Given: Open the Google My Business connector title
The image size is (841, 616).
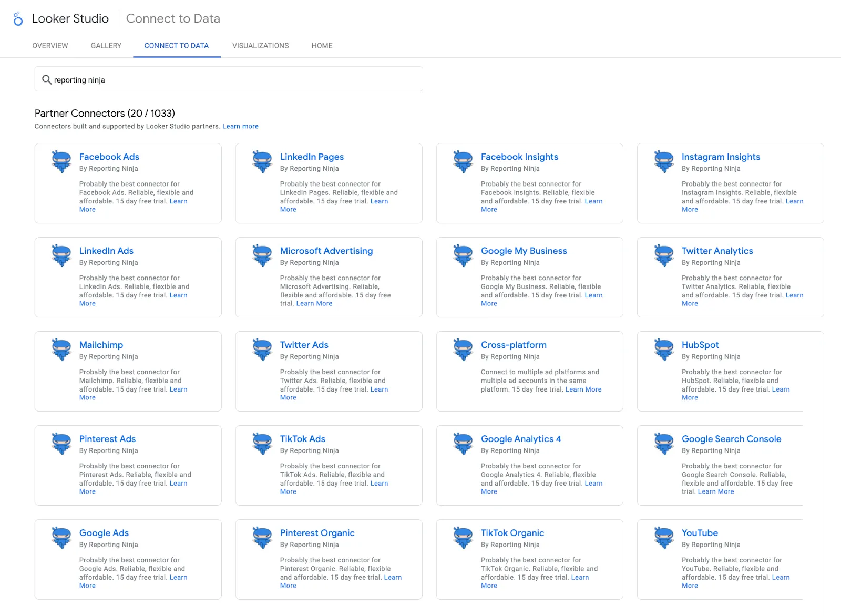Looking at the screenshot, I should point(524,251).
